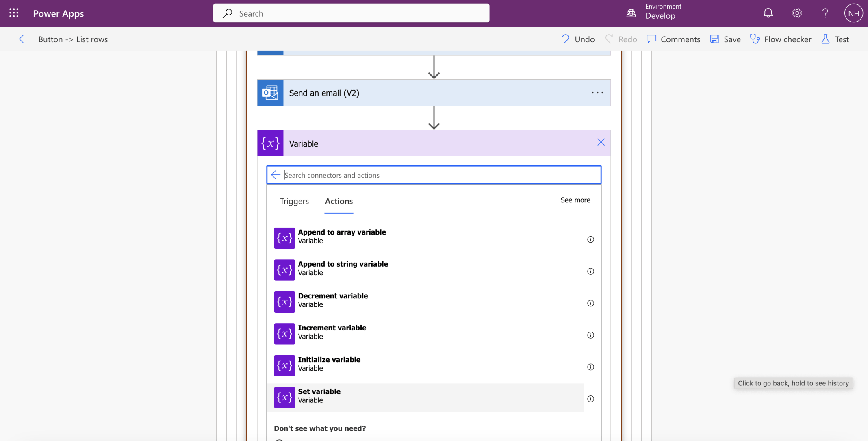Run the Flow checker

click(x=780, y=39)
